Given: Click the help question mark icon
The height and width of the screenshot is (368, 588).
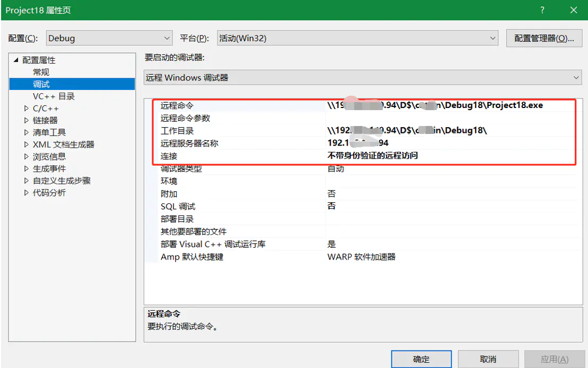Looking at the screenshot, I should click(542, 10).
